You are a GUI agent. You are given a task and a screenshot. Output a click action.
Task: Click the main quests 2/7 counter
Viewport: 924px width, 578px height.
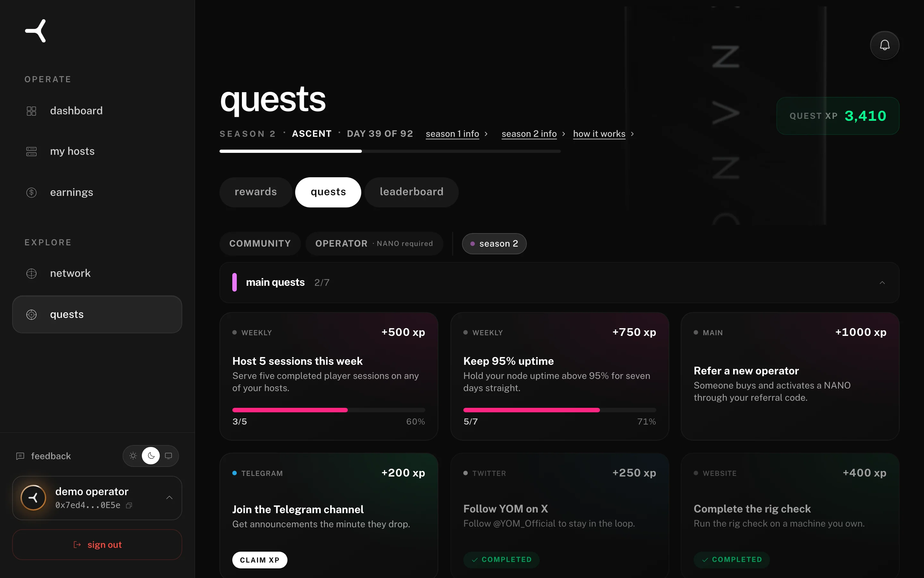(x=321, y=283)
